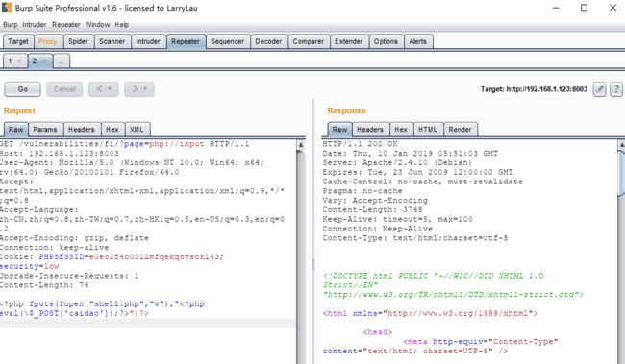This screenshot has width=625, height=364.
Task: Click the Keep-Alive: timeout=5 response header
Action: [x=397, y=219]
